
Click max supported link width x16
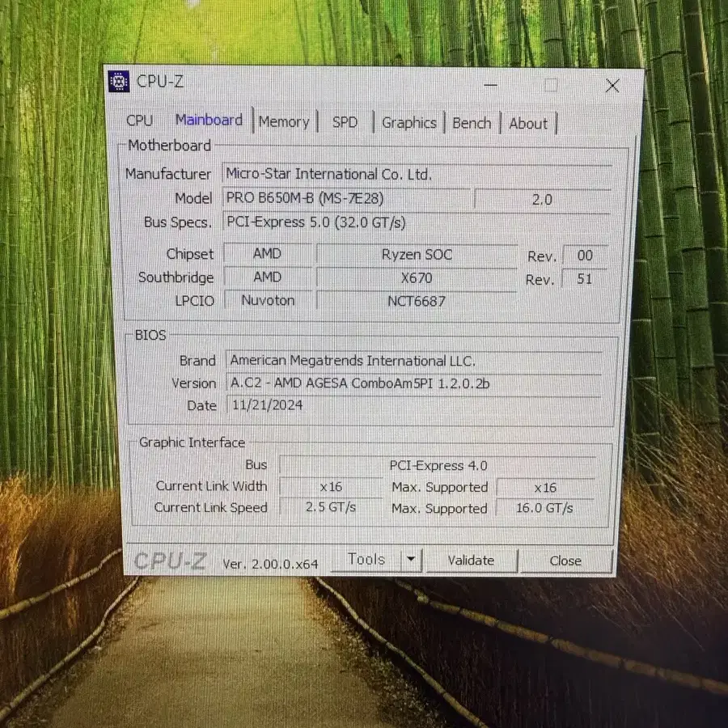tap(545, 488)
